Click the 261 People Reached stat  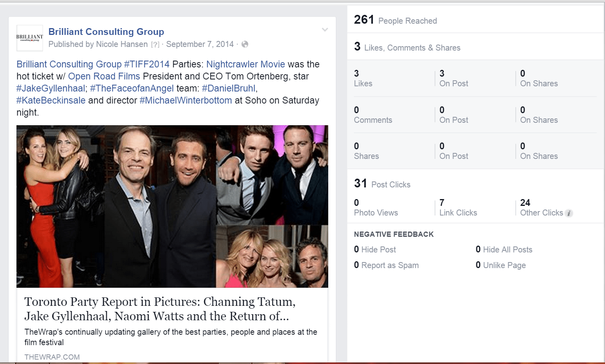coord(395,20)
